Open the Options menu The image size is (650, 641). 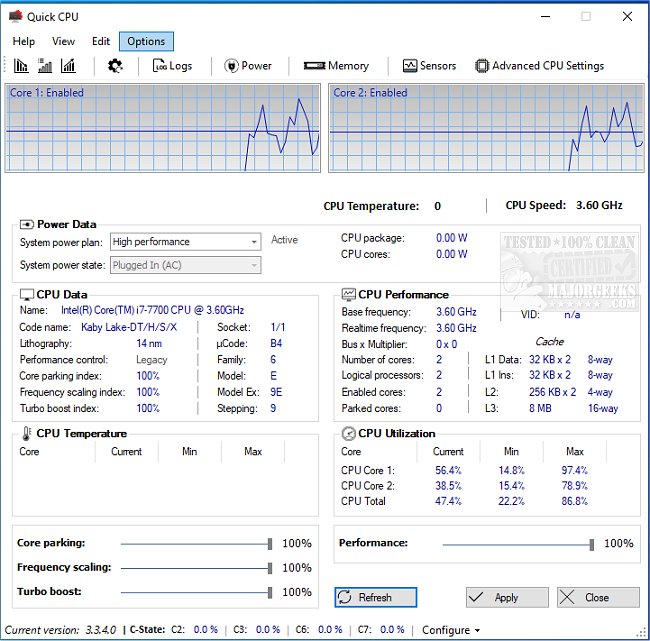[146, 41]
